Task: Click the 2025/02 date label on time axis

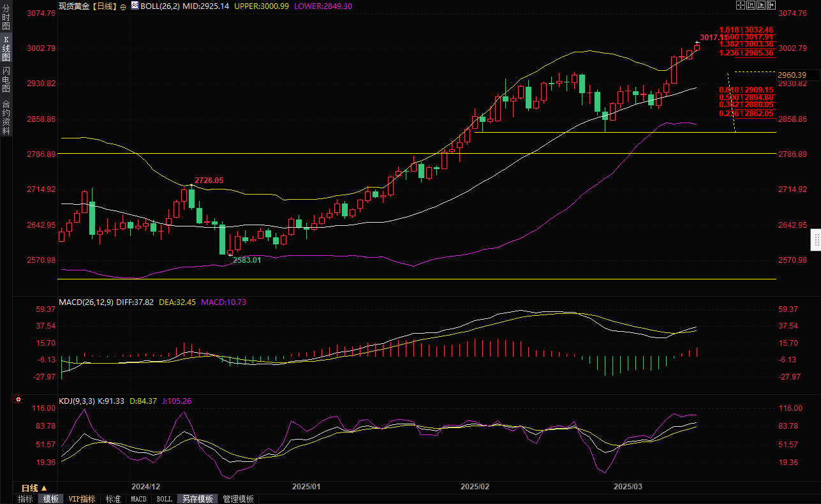Action: [474, 486]
